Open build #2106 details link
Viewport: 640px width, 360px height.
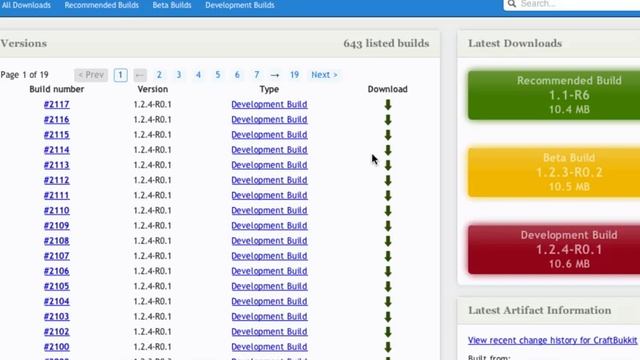point(57,271)
